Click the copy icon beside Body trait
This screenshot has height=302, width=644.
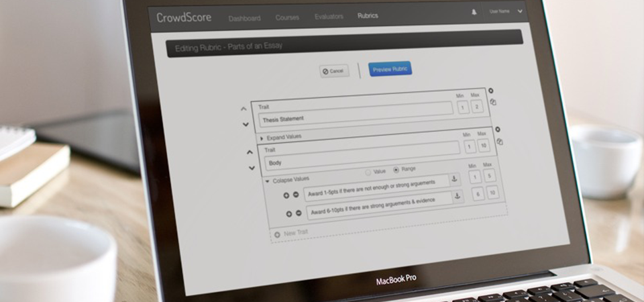pyautogui.click(x=499, y=142)
